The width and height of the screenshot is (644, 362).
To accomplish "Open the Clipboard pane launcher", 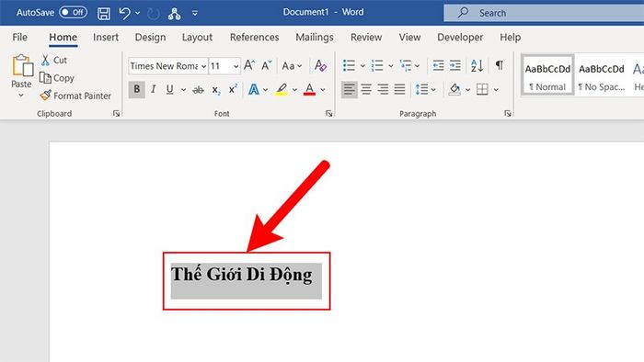I will [x=116, y=114].
